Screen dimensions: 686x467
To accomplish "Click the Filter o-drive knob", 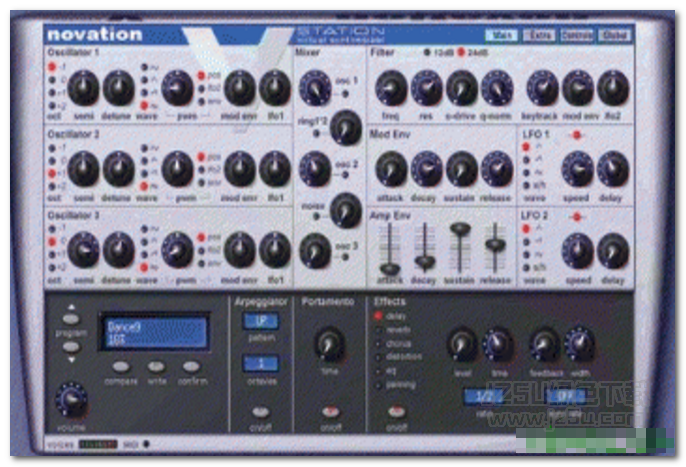I will tap(462, 88).
